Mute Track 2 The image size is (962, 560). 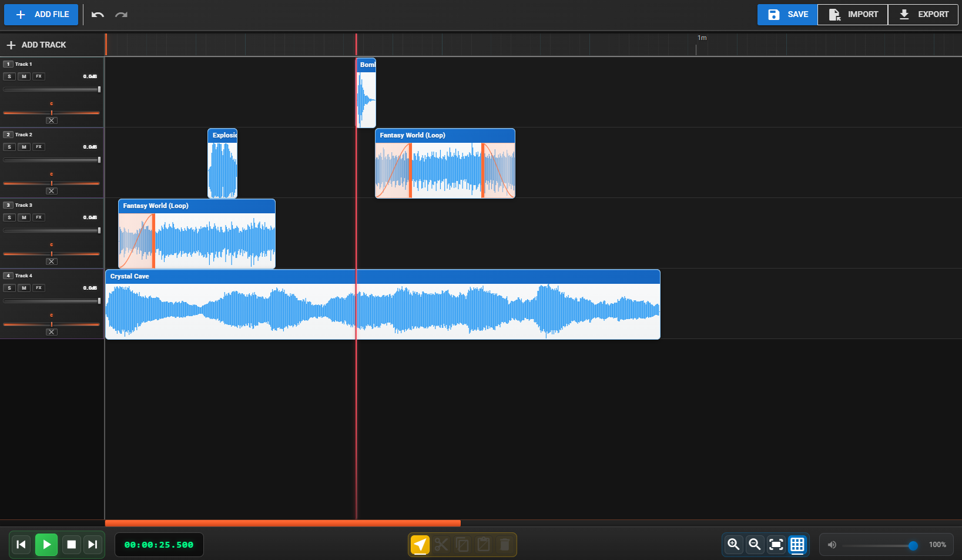24,147
